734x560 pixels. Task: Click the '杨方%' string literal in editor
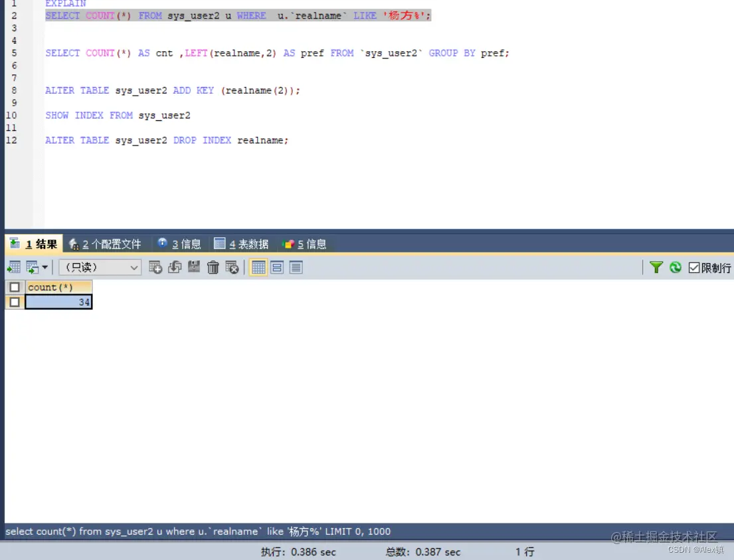pyautogui.click(x=404, y=15)
